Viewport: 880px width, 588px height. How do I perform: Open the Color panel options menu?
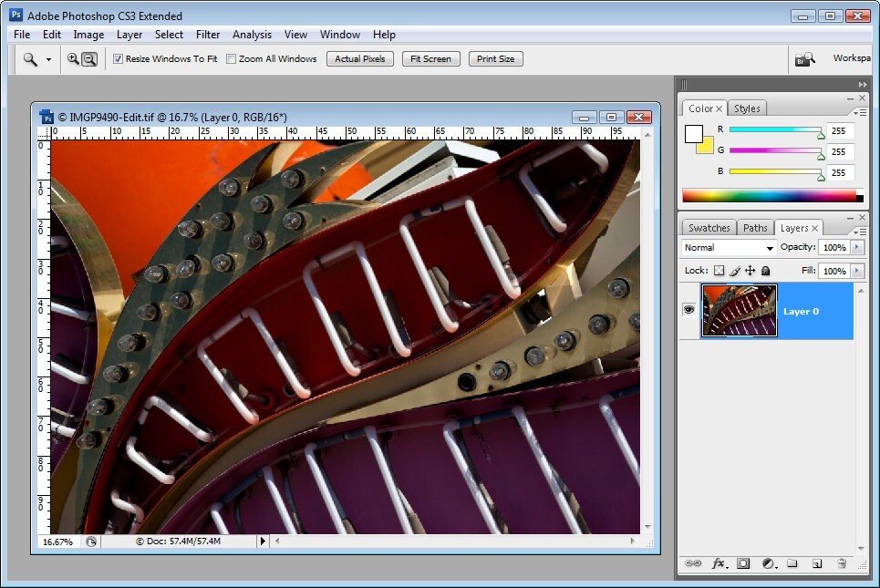(x=860, y=113)
